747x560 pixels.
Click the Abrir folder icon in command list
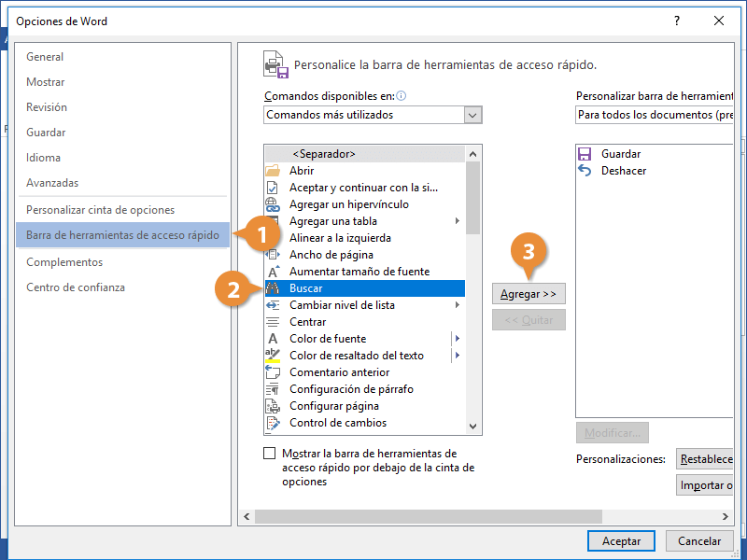point(273,171)
